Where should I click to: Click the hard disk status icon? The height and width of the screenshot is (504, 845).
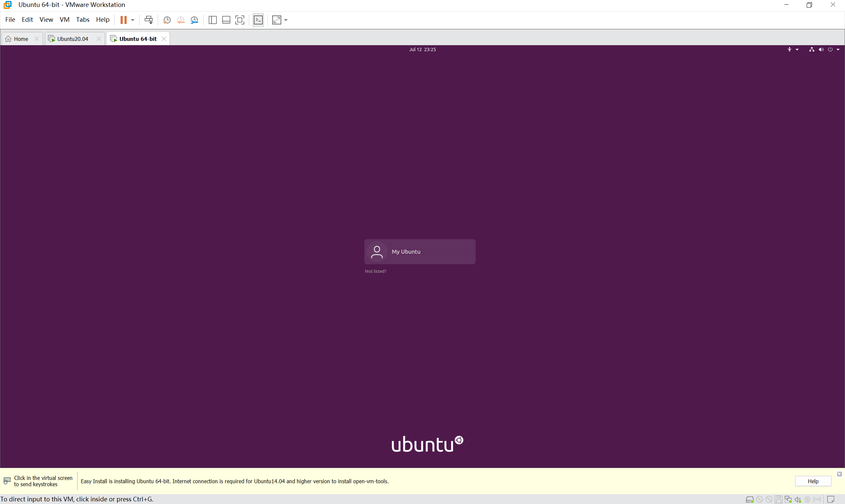point(749,500)
